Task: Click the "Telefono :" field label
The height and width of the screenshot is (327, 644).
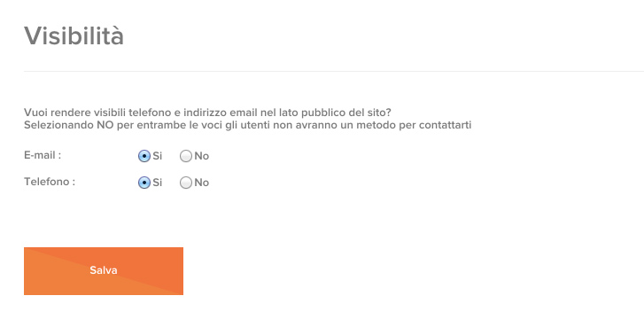Action: [x=50, y=182]
